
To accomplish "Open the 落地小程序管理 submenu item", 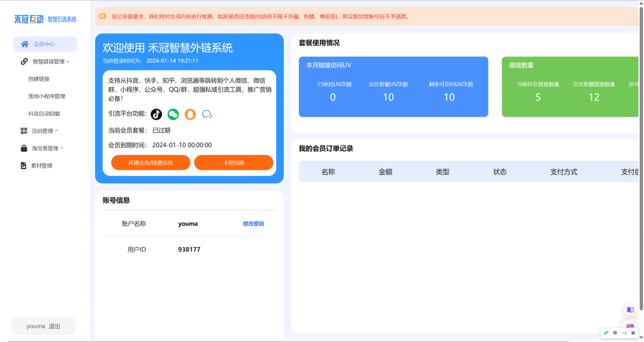I will (47, 96).
